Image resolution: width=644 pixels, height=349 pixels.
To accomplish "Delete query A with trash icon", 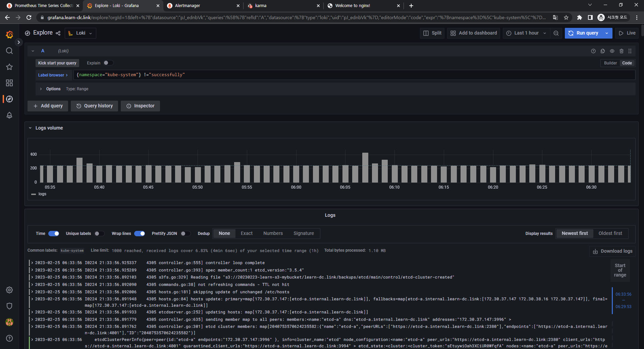I will click(621, 51).
